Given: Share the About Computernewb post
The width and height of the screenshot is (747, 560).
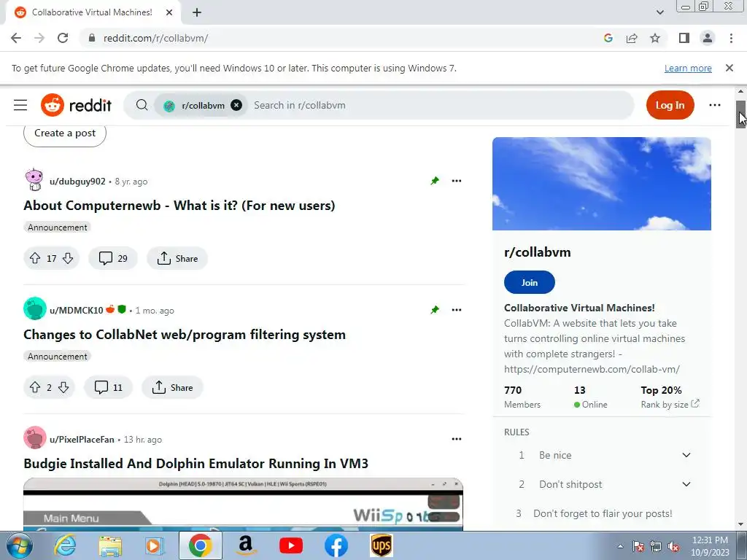Looking at the screenshot, I should point(177,258).
